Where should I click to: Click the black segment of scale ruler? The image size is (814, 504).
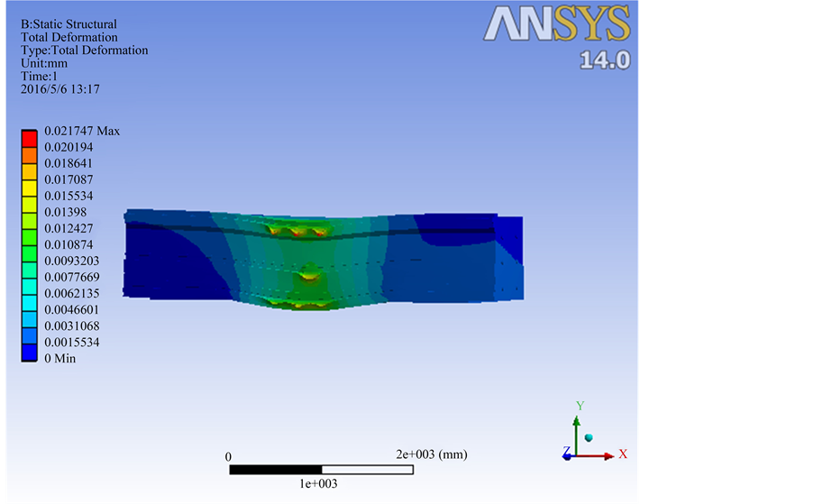tap(275, 470)
